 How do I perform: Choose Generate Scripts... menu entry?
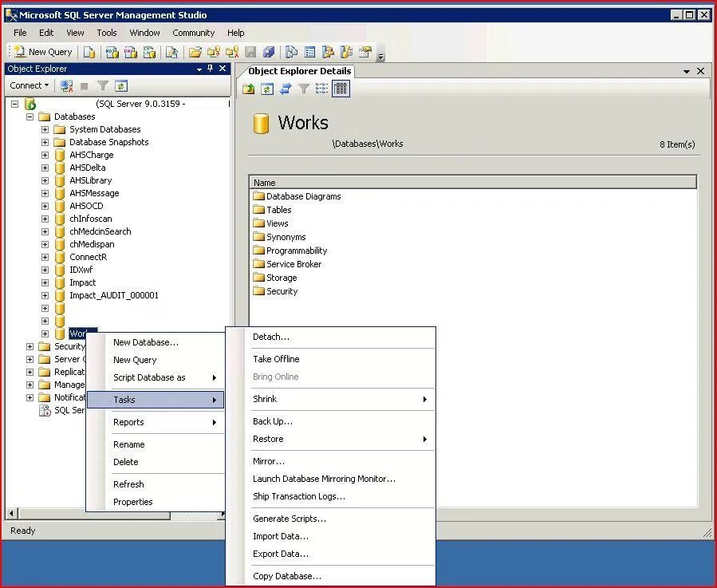(332, 519)
